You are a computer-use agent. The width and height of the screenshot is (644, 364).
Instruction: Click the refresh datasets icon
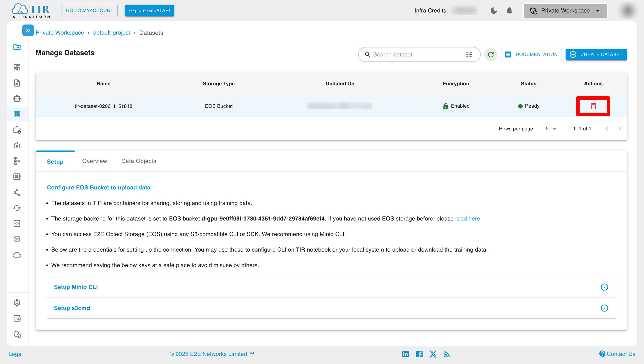tap(490, 54)
